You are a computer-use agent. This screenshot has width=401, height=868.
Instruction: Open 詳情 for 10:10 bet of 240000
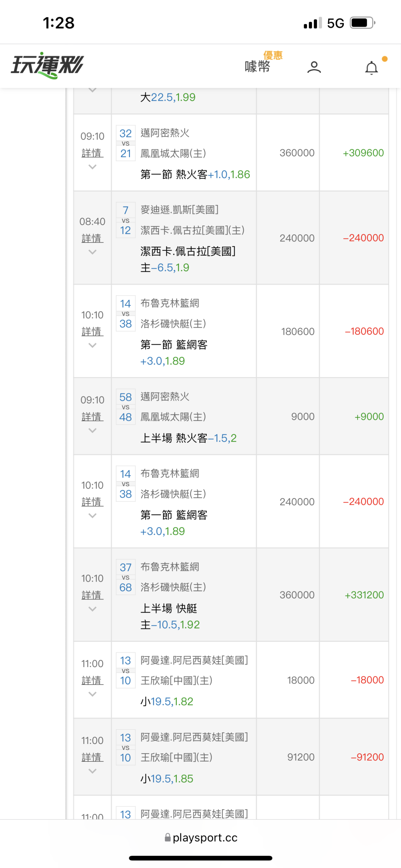tap(92, 501)
